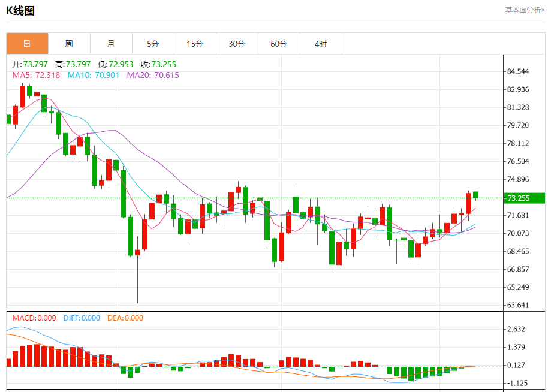Open the 基本面分析> link
The height and width of the screenshot is (392, 551).
pyautogui.click(x=525, y=10)
